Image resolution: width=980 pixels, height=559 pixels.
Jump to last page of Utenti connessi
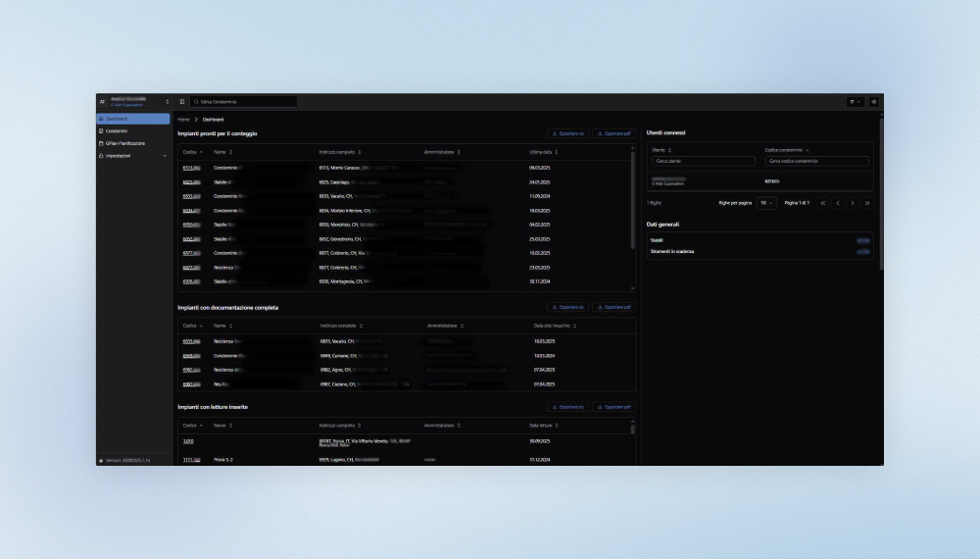(867, 203)
